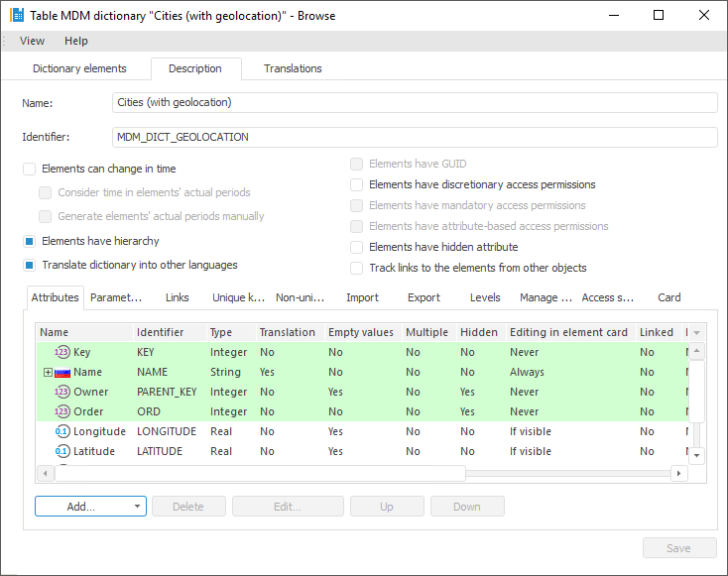
Task: Uncheck 'Elements have hierarchy' option
Action: coord(30,241)
